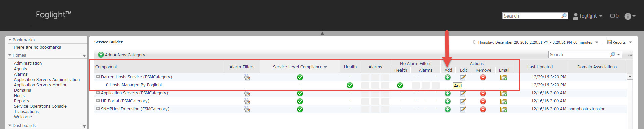Open Hosts in Homes list
This screenshot has width=644, height=129.
coord(19,96)
